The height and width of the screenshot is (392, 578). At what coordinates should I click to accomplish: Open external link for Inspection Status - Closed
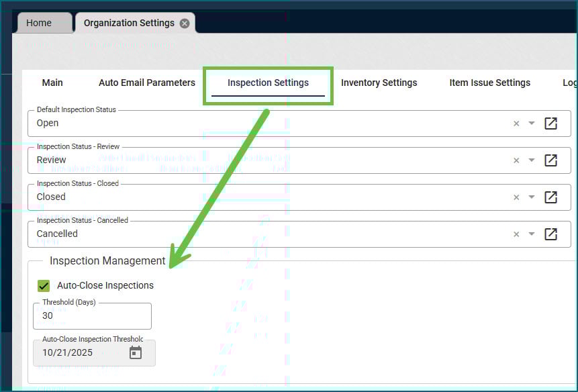point(550,197)
